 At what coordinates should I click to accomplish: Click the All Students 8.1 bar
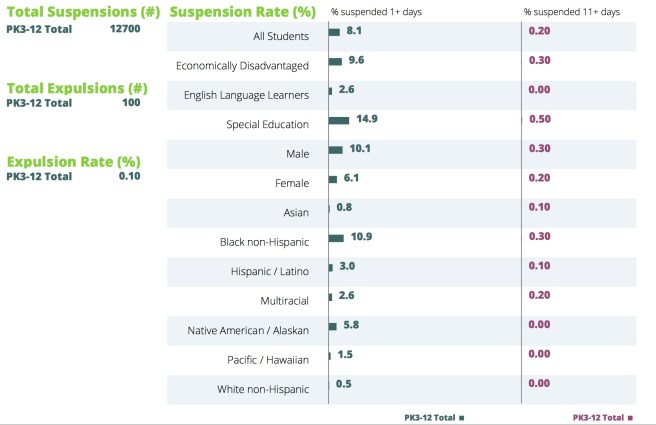(x=334, y=32)
